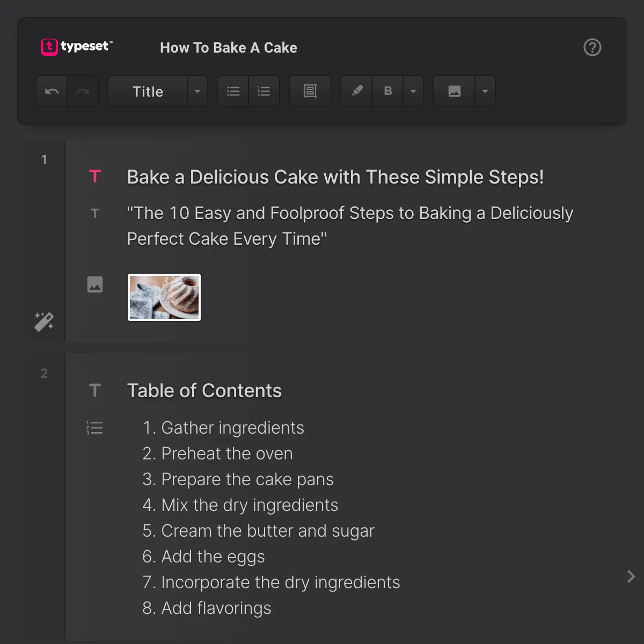
Task: Insert a bulleted list
Action: (233, 92)
